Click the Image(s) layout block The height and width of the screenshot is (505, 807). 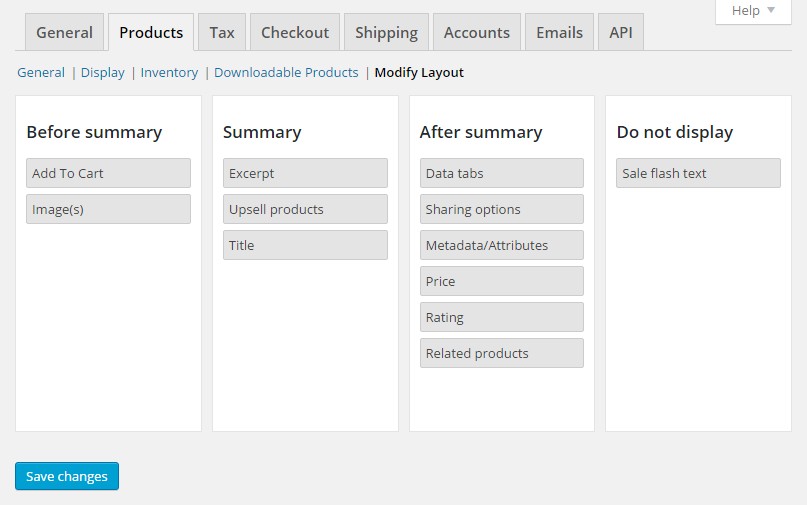pyautogui.click(x=108, y=209)
